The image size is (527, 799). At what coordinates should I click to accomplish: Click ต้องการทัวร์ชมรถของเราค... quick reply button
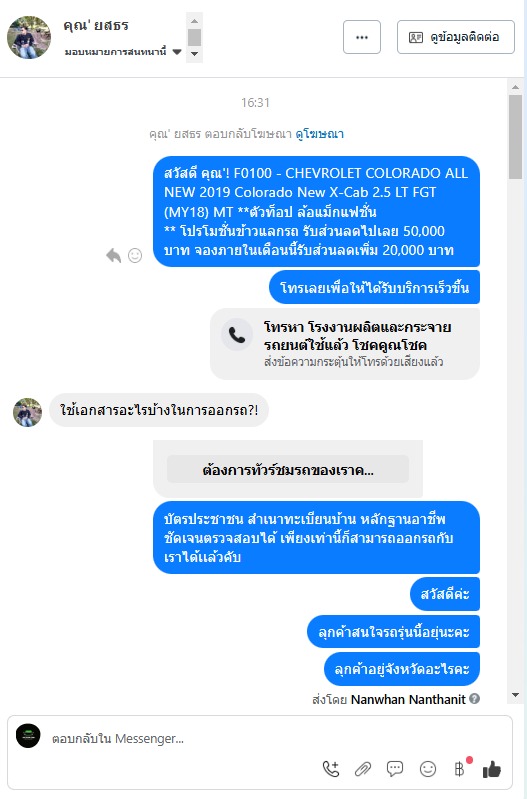coord(288,469)
